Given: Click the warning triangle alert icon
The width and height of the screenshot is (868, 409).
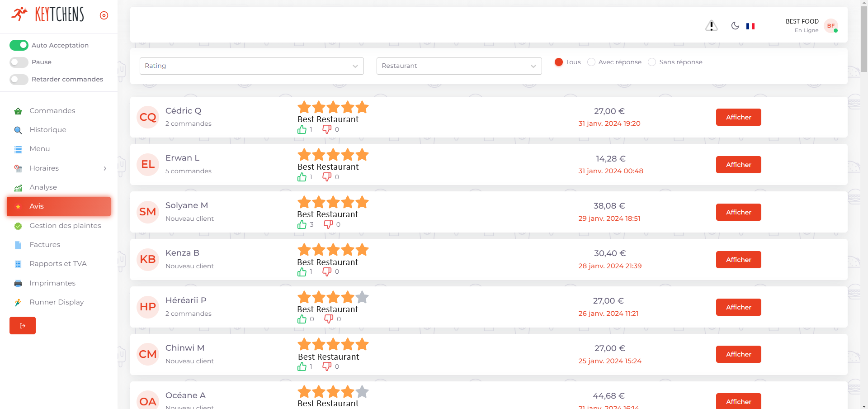Looking at the screenshot, I should pyautogui.click(x=711, y=26).
